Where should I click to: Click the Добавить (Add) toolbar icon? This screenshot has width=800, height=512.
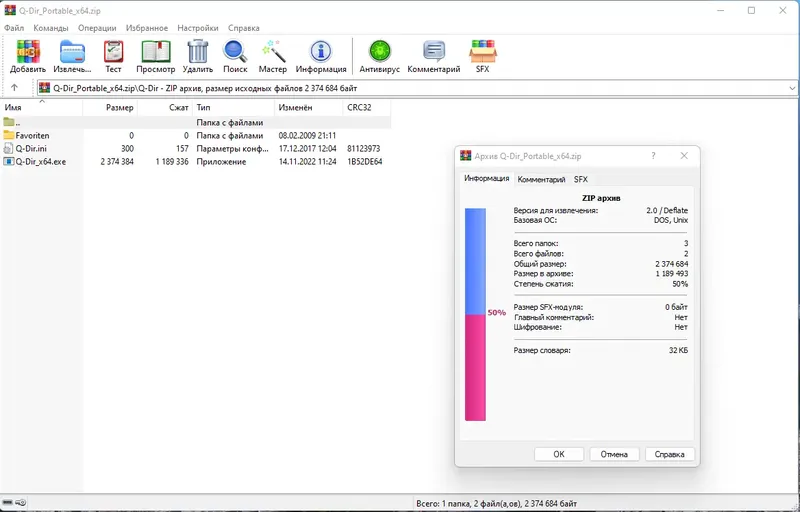pyautogui.click(x=28, y=52)
